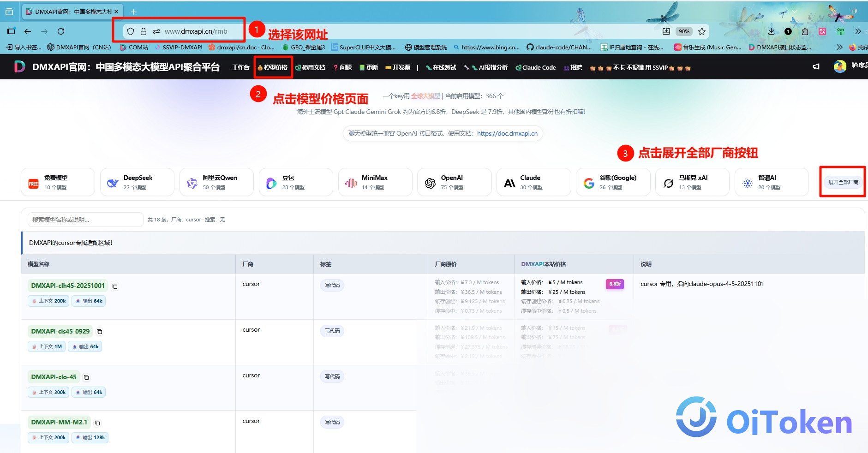
Task: Open the user avatar in header
Action: [840, 66]
